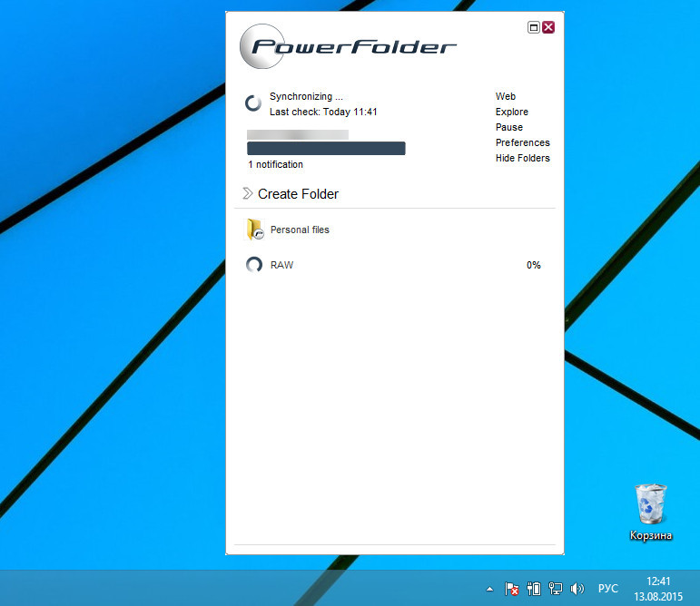The height and width of the screenshot is (606, 700).
Task: Click the Synchronizing ... status text
Action: 306,97
